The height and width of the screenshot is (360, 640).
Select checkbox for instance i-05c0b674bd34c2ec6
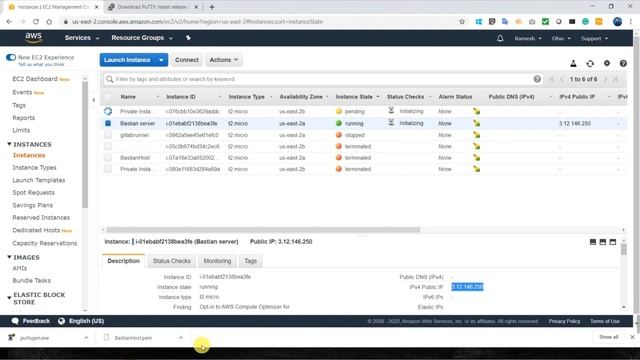click(108, 146)
